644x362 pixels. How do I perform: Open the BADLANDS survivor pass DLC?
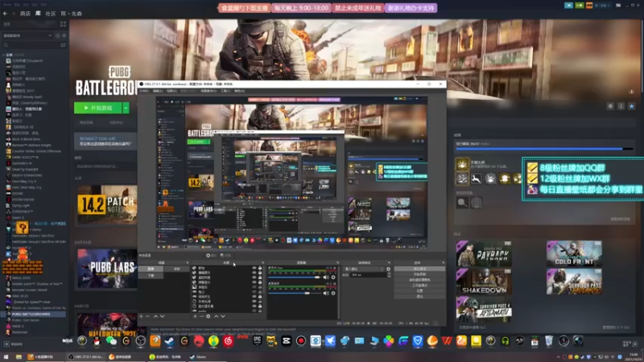[x=574, y=282]
